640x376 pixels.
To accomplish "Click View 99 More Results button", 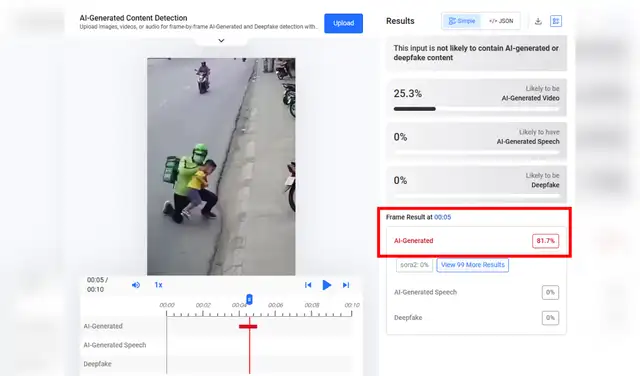I will tap(473, 265).
